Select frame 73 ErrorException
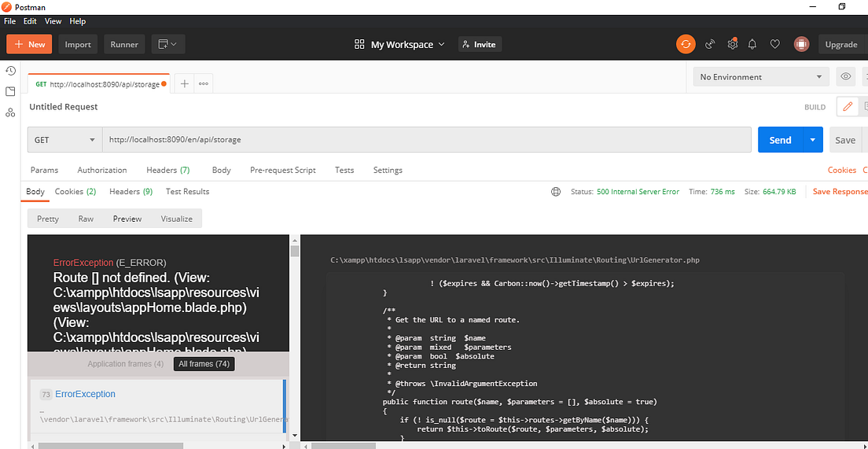Image resolution: width=868 pixels, height=449 pixels. (156, 407)
